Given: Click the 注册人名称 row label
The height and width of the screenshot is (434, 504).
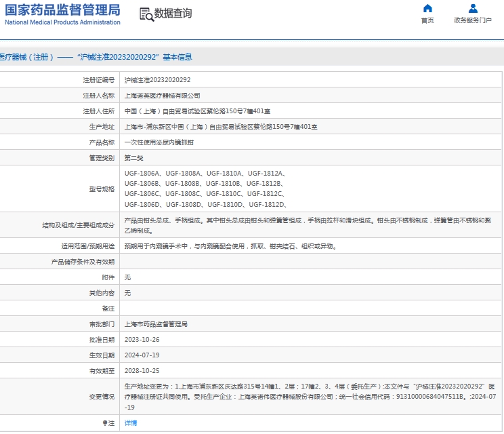Looking at the screenshot, I should (x=99, y=96).
